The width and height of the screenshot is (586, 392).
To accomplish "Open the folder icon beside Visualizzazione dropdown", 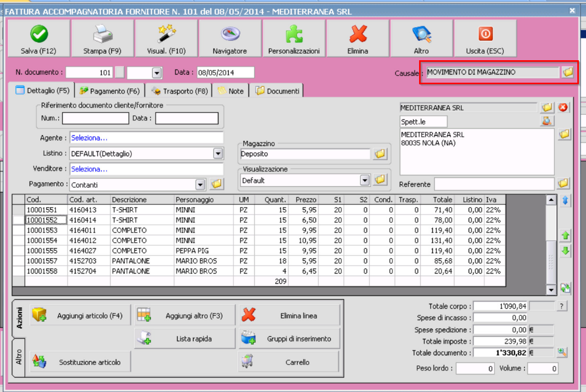I will point(380,180).
